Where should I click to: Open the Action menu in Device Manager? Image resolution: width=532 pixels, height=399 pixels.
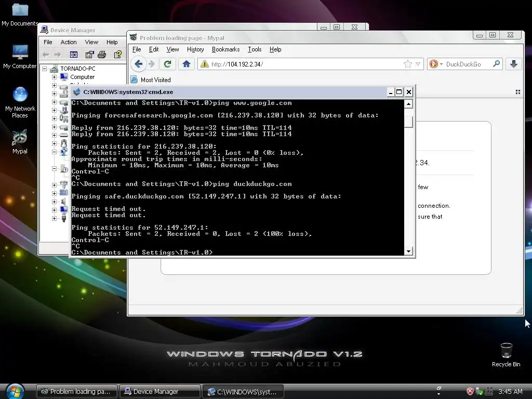coord(69,42)
